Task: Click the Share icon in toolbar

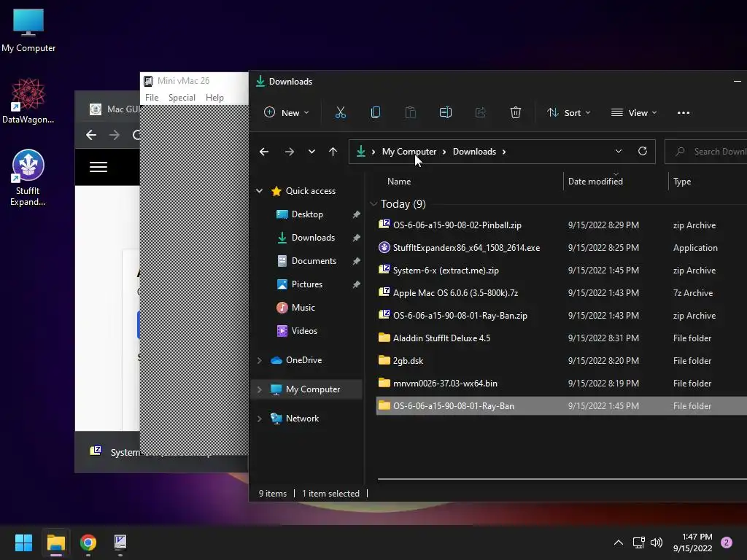Action: (480, 113)
